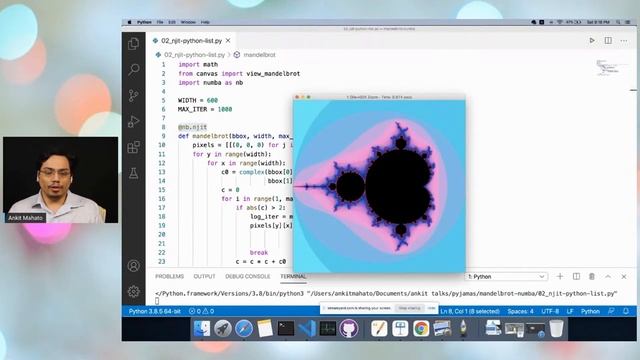The image size is (640, 360).
Task: Expand the mandelbrot breadcrumb symbol
Action: coord(260,55)
